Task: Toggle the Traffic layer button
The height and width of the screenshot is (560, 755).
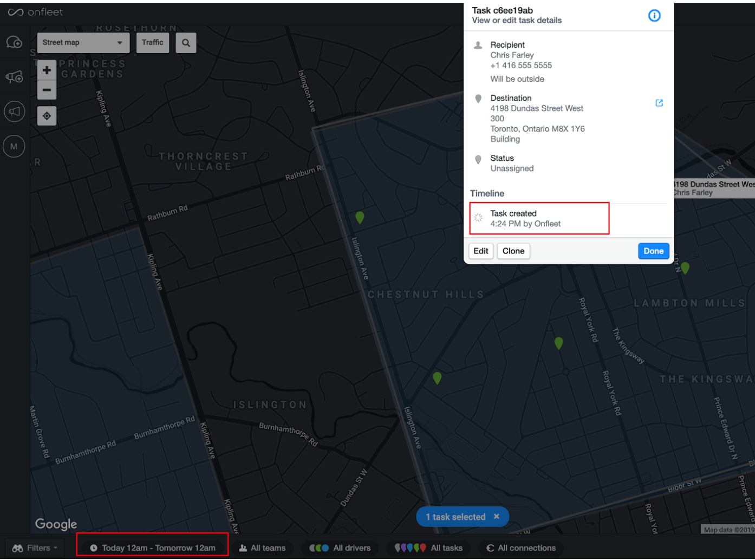Action: tap(153, 43)
